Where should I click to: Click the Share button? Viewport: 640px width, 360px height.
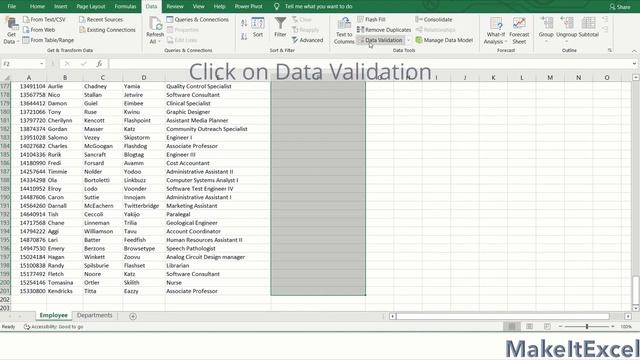tap(620, 7)
